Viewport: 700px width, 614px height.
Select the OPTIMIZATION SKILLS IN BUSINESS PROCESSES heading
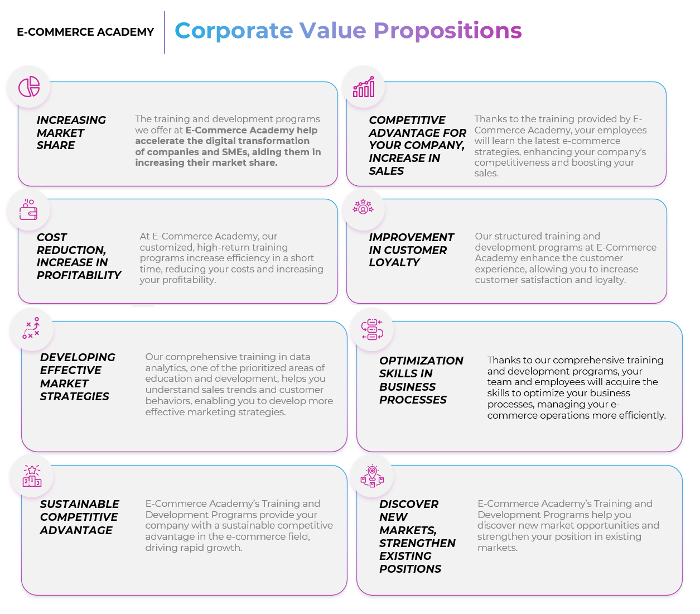click(421, 380)
